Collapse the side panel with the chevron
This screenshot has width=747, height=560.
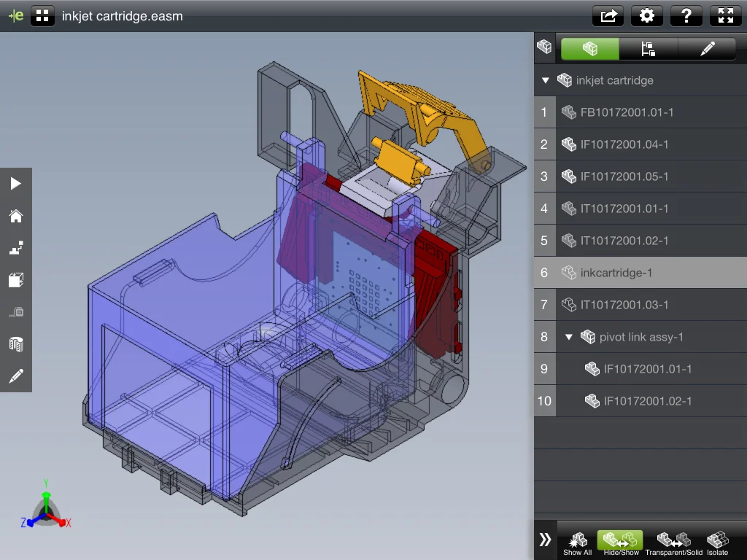[544, 538]
